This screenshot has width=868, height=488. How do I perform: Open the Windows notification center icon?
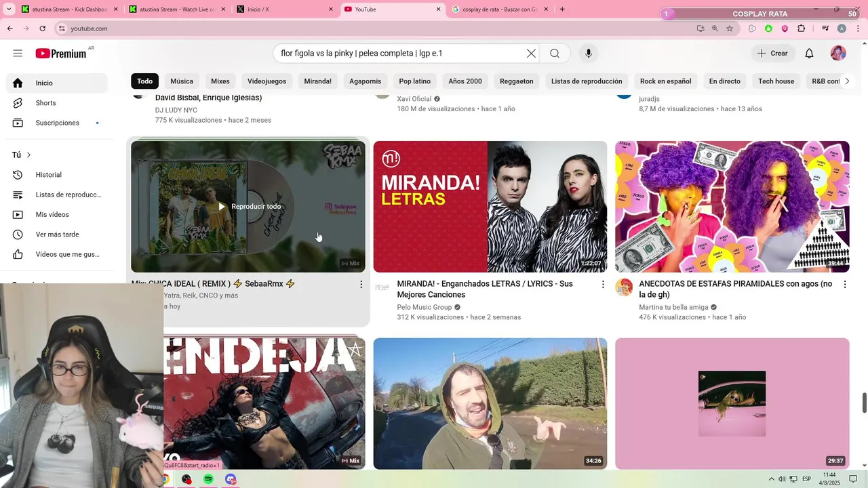[853, 479]
